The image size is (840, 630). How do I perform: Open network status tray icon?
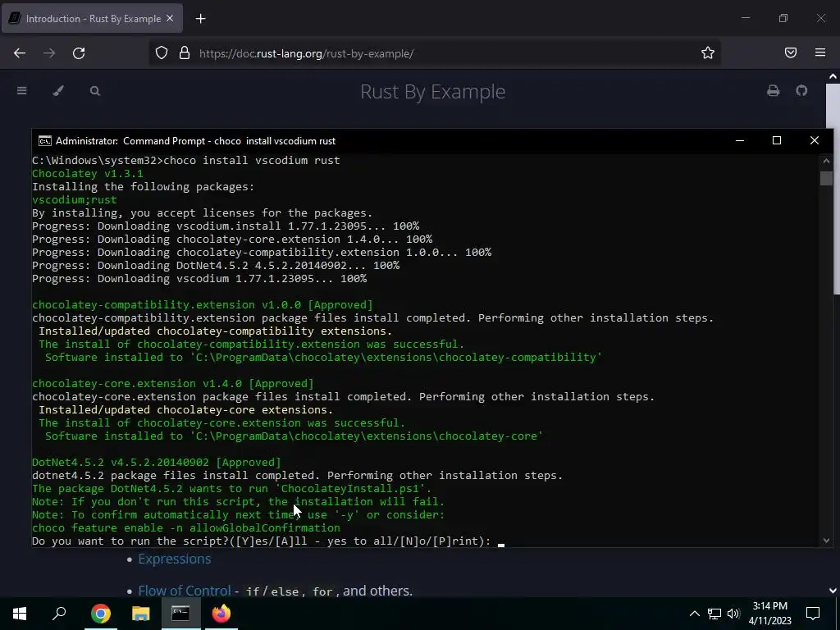click(714, 614)
